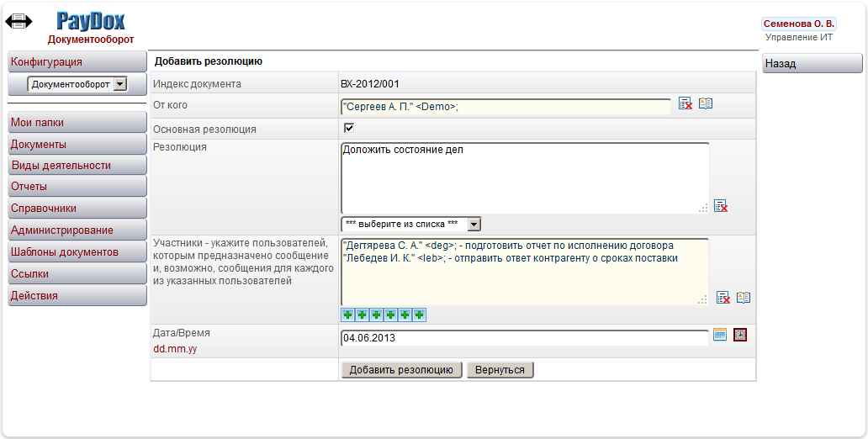The width and height of the screenshot is (868, 439).
Task: Open the Справочники menu item
Action: tap(77, 209)
